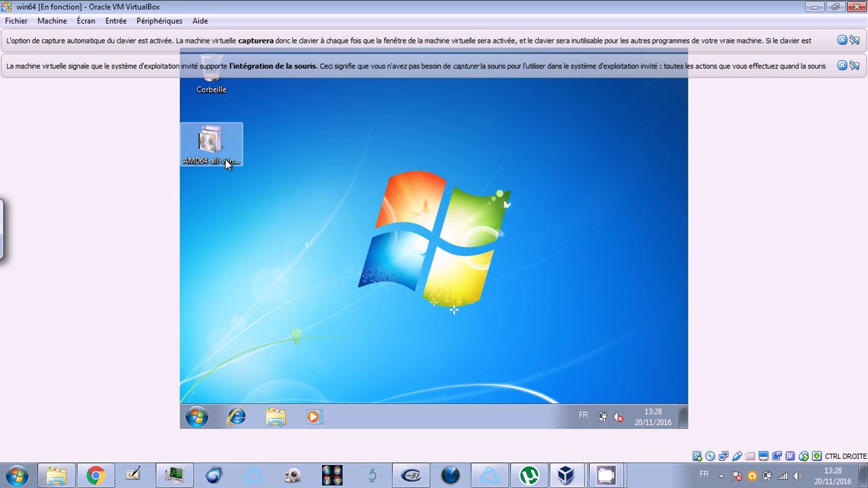Launch Internet Explorer in guest taskbar
Screen dimensions: 868x488
click(237, 417)
